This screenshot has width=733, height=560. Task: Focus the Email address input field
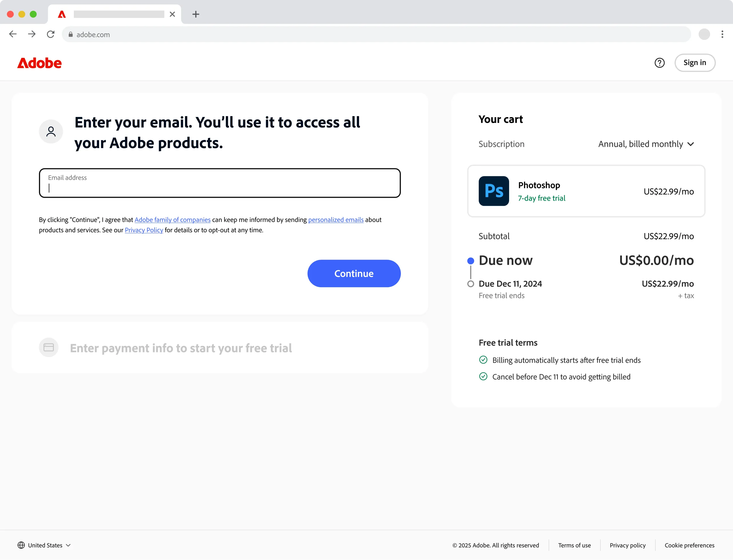click(220, 183)
